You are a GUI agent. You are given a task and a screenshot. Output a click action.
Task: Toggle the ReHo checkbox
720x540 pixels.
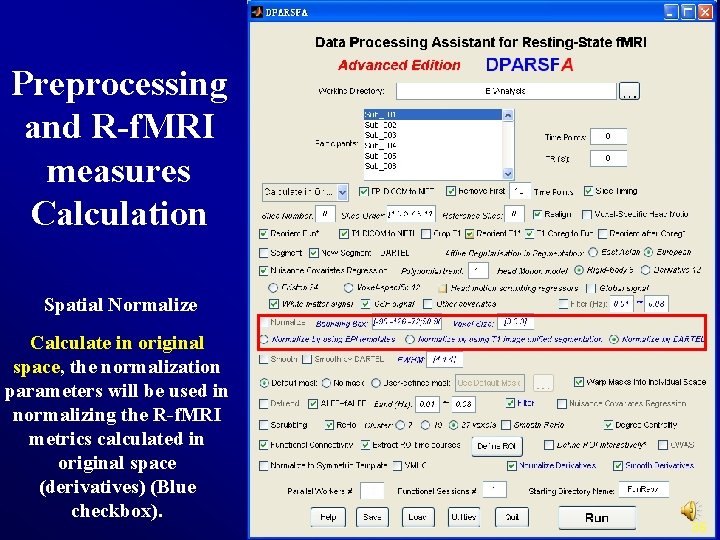329,425
